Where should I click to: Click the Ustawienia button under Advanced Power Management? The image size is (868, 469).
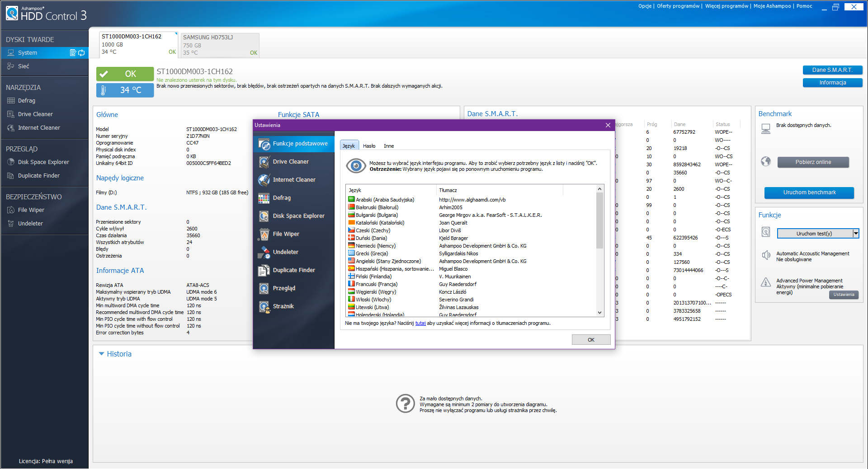[844, 295]
